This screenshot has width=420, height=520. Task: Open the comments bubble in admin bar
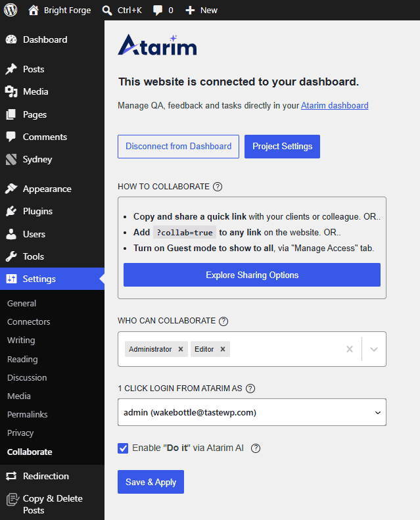[158, 11]
